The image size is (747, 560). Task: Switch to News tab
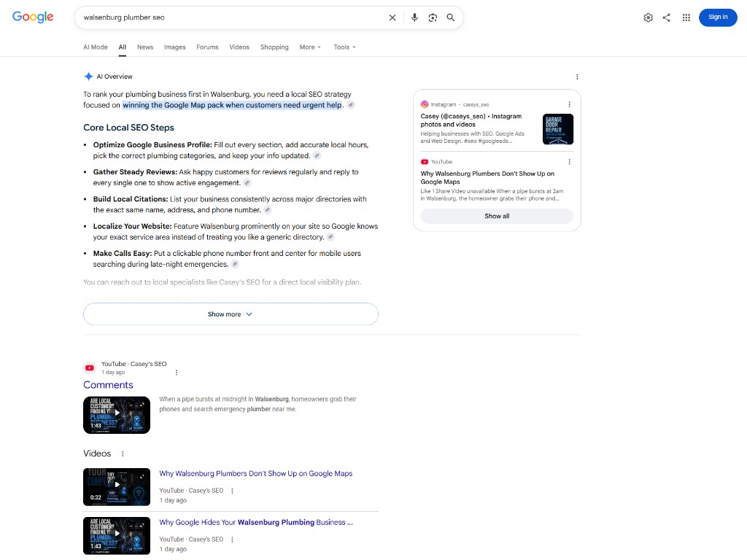point(145,47)
